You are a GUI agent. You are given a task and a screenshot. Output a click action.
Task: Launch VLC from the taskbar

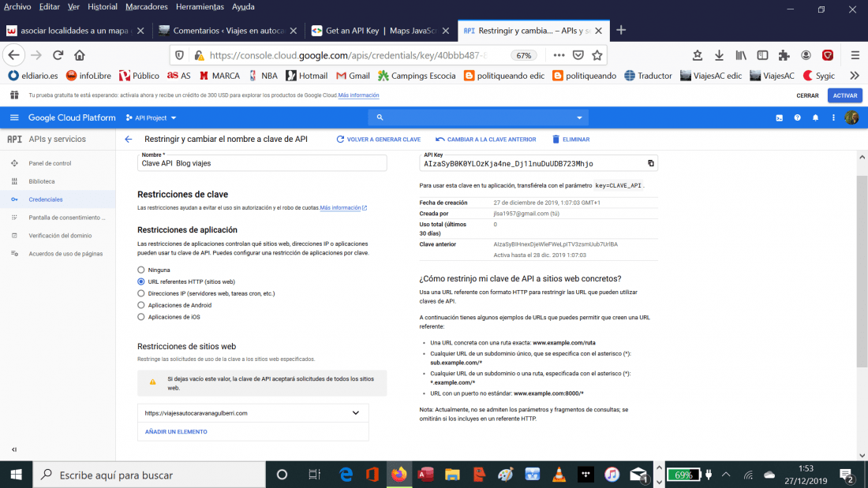point(559,475)
